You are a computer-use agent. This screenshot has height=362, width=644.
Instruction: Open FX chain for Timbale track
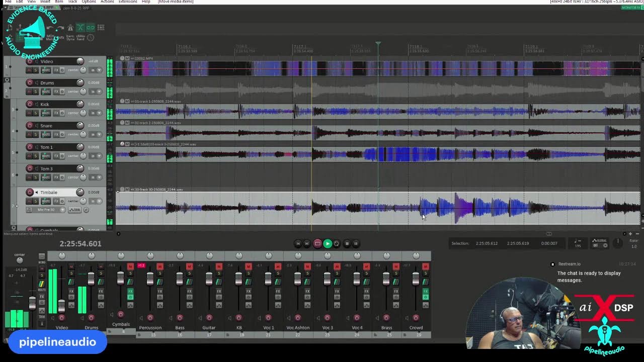pyautogui.click(x=56, y=201)
